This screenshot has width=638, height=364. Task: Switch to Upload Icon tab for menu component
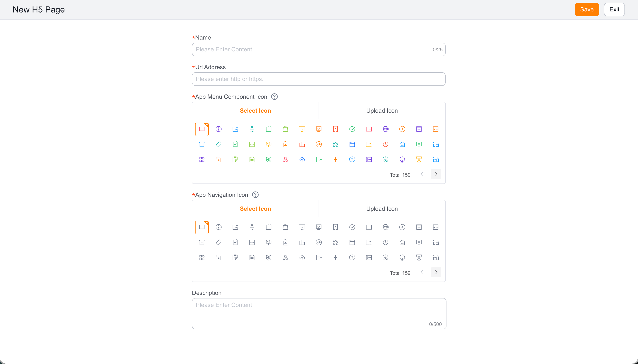(x=382, y=111)
